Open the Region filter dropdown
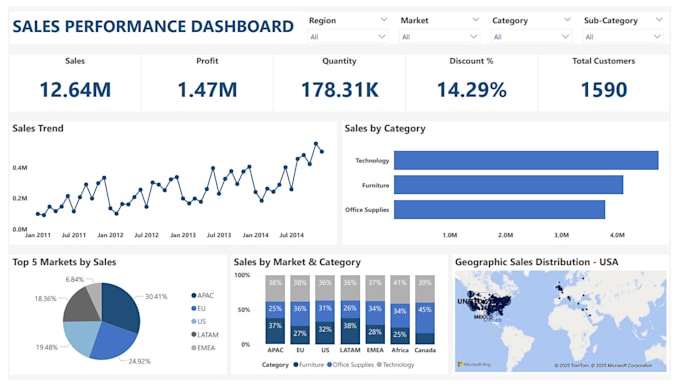 347,37
